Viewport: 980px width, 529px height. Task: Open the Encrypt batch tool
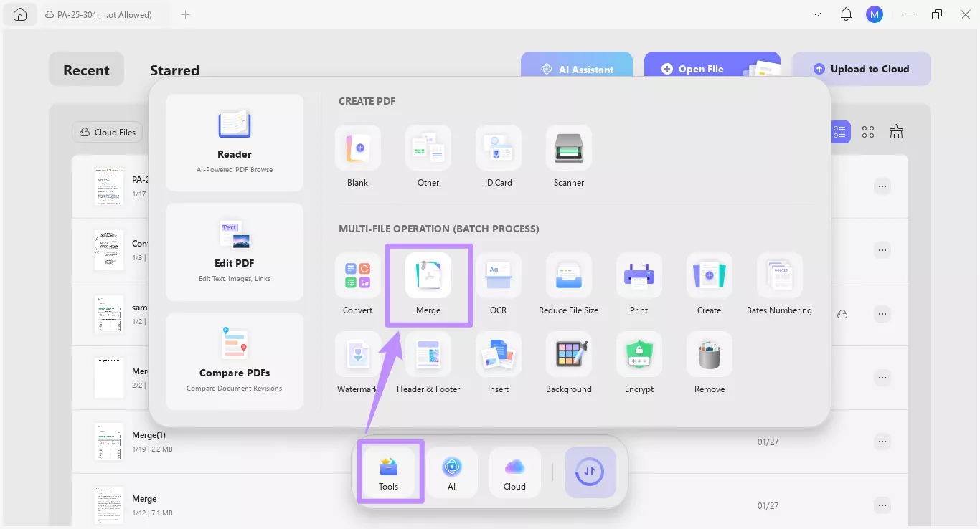[638, 362]
